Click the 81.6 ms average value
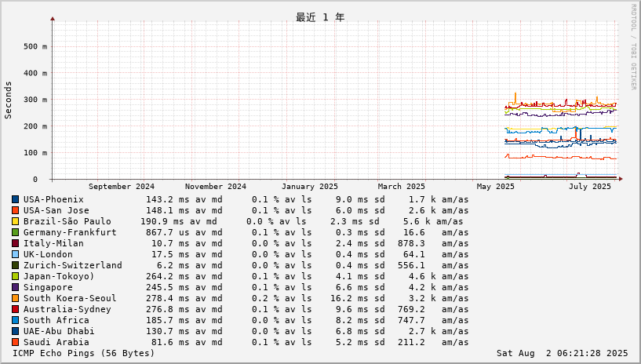Screen dimensions: 641x364 170,342
